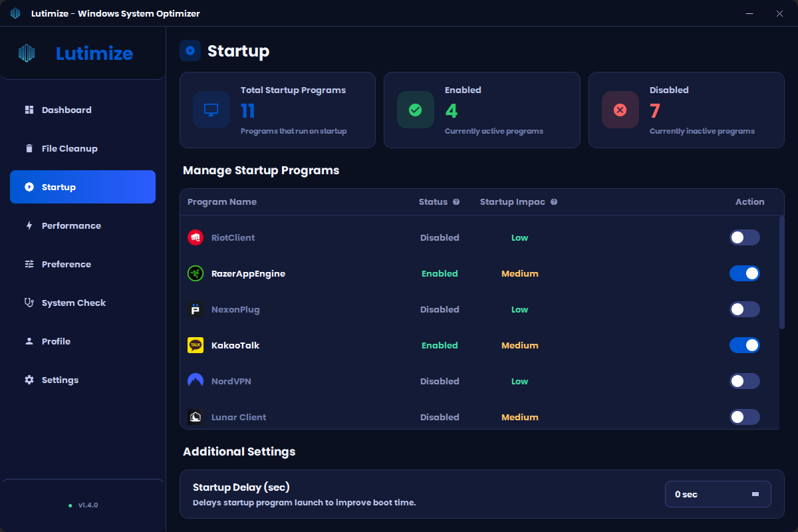Click the RazerAppEngine green logo icon
Viewport: 798px width, 532px height.
coord(196,273)
